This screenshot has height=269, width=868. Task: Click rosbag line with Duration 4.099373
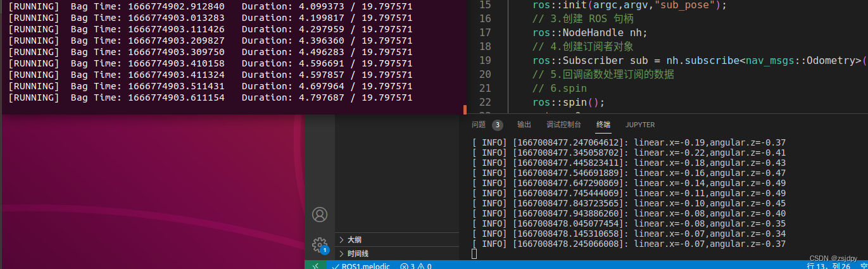tap(210, 6)
